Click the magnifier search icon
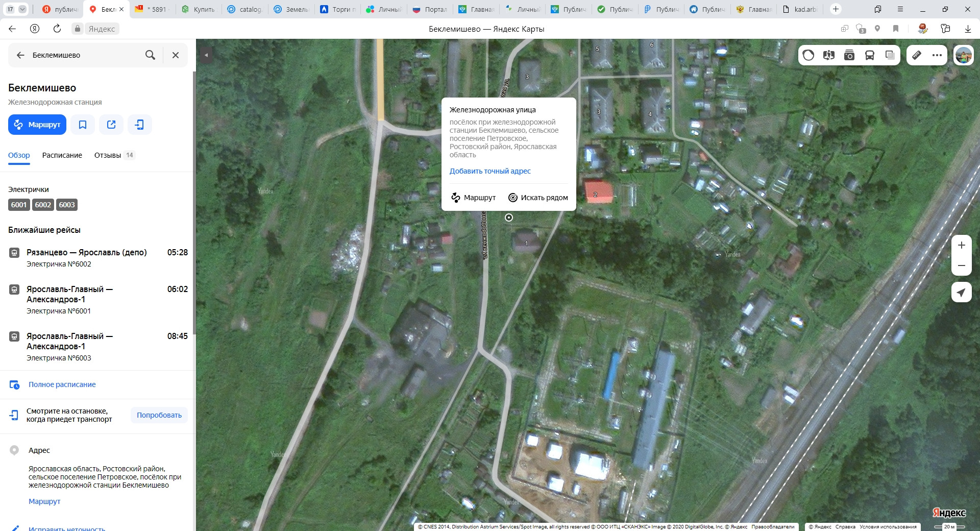The image size is (980, 531). [x=150, y=55]
